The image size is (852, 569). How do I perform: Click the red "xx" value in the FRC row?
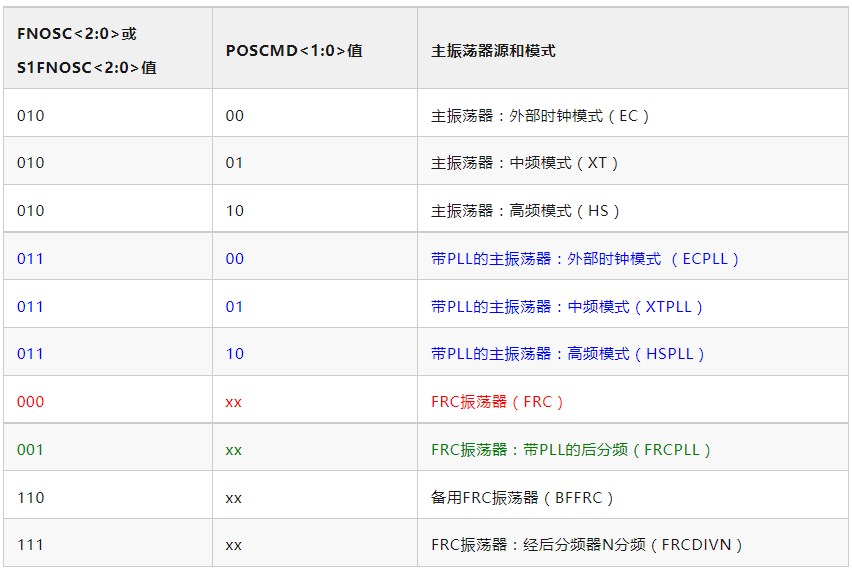(x=234, y=403)
